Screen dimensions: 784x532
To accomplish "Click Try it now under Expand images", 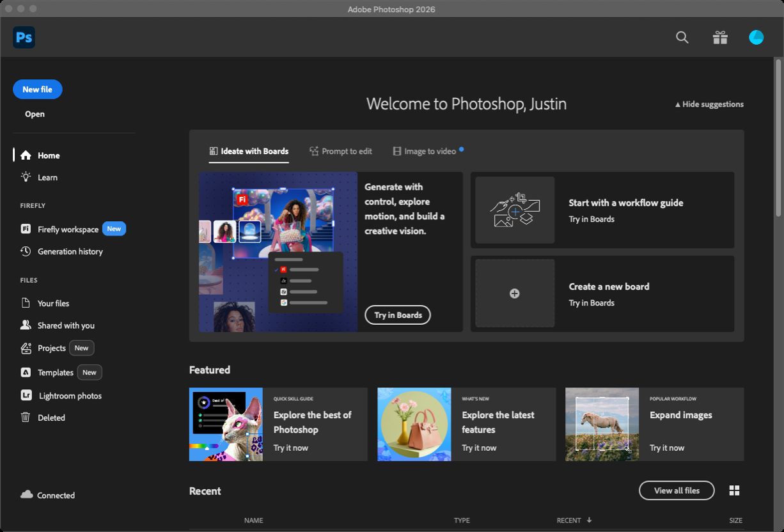I will pyautogui.click(x=667, y=448).
